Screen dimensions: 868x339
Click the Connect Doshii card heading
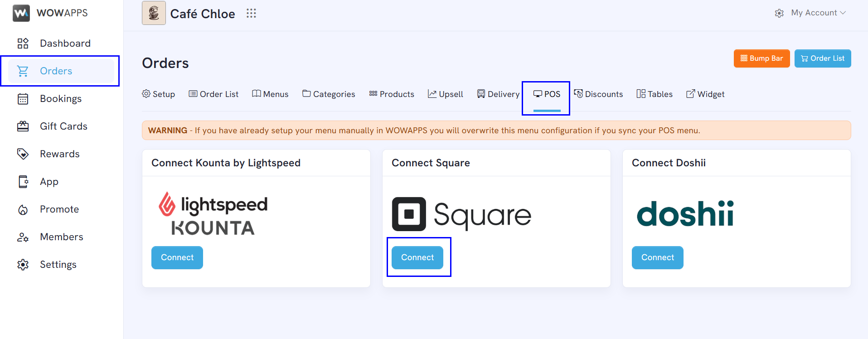coord(669,163)
